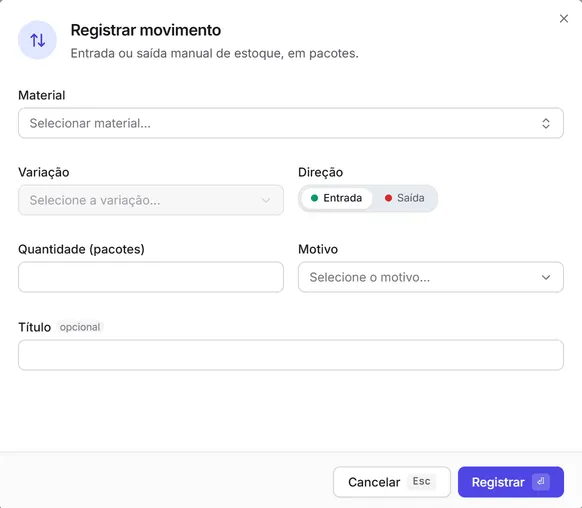
Task: Open the Selecionar material combo box
Action: point(291,123)
